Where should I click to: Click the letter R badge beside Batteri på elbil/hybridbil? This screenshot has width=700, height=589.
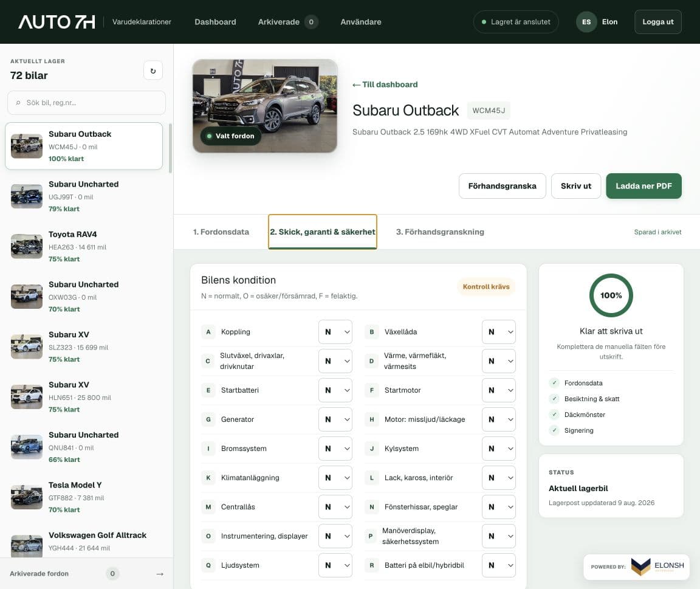(x=371, y=565)
